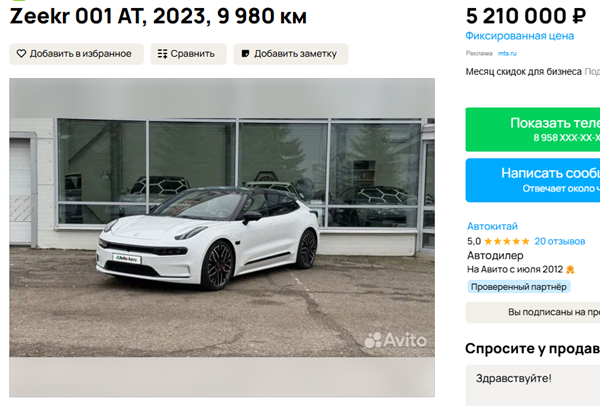Click the Avito watermark logo on photo
The width and height of the screenshot is (600, 406).
click(x=395, y=340)
